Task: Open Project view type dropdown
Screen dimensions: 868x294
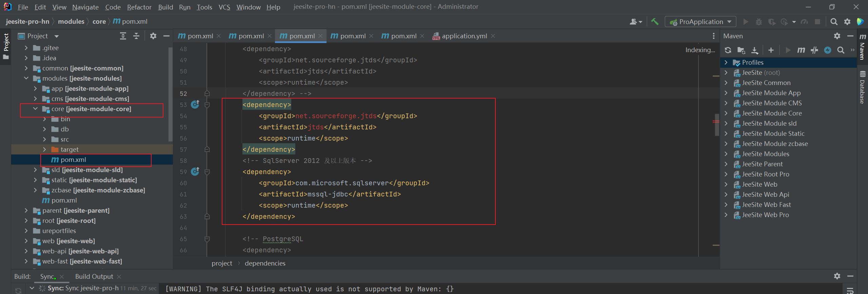Action: [x=57, y=36]
